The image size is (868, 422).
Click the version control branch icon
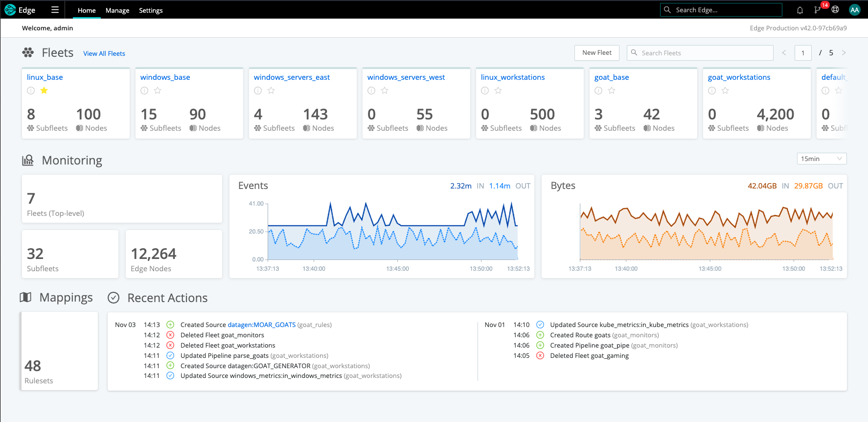coord(817,10)
